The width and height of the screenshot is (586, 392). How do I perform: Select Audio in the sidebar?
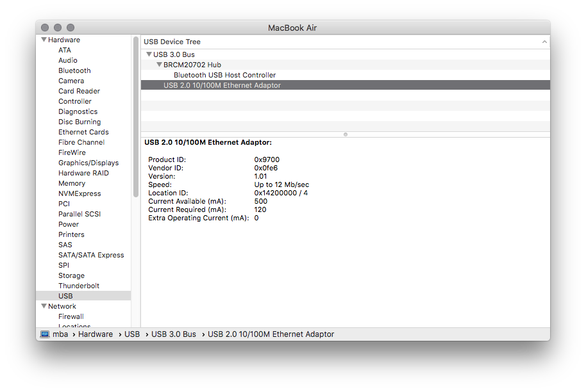[68, 60]
